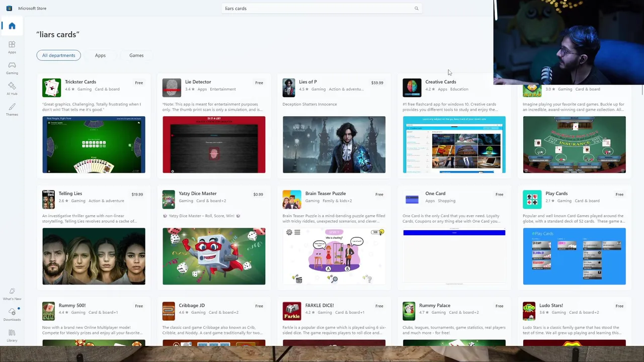Click the $19.99 price of Telling Lies
644x362 pixels.
click(x=137, y=195)
